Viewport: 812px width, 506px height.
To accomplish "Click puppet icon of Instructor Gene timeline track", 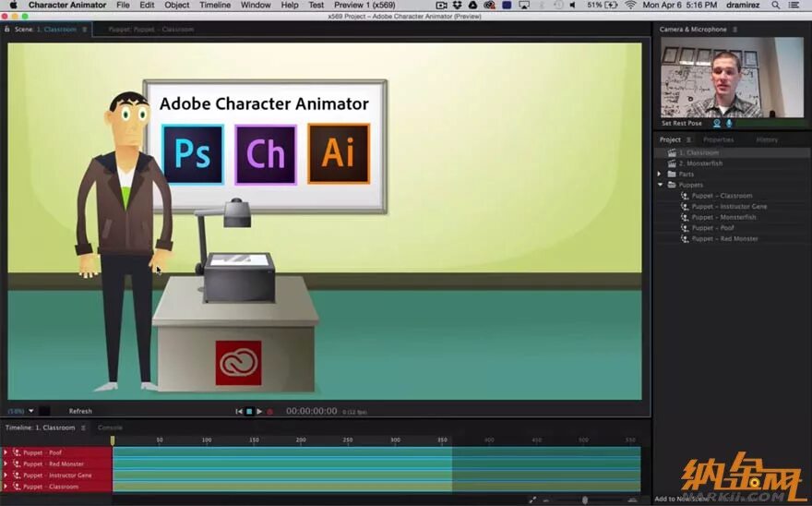I will point(17,476).
